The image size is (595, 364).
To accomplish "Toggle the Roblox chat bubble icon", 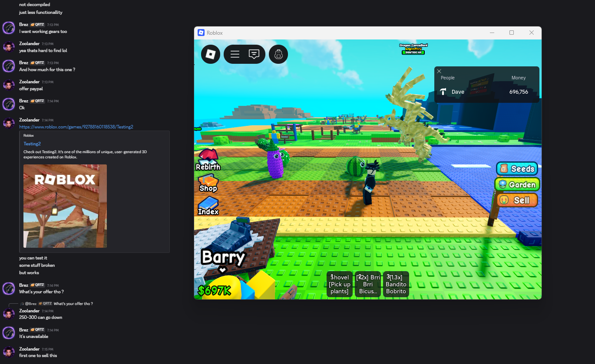I will (254, 54).
